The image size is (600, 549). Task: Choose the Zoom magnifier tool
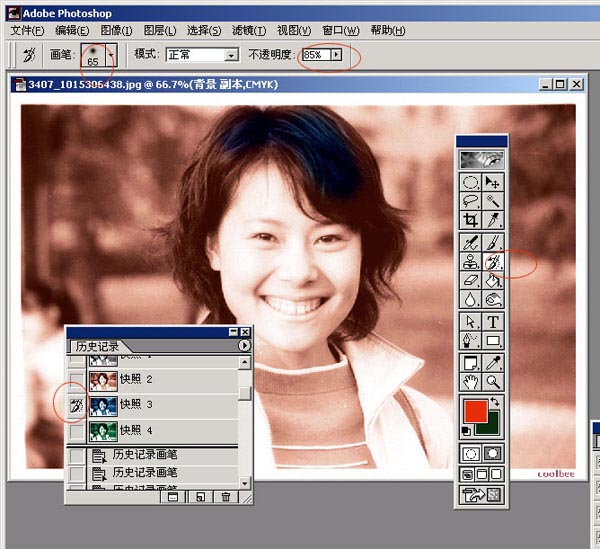point(493,381)
